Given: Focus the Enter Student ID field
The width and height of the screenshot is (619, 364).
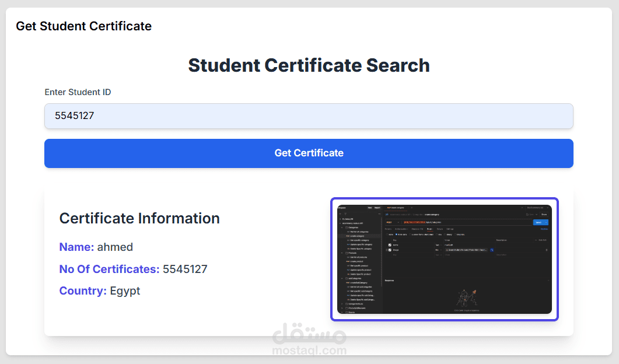Looking at the screenshot, I should click(x=309, y=116).
